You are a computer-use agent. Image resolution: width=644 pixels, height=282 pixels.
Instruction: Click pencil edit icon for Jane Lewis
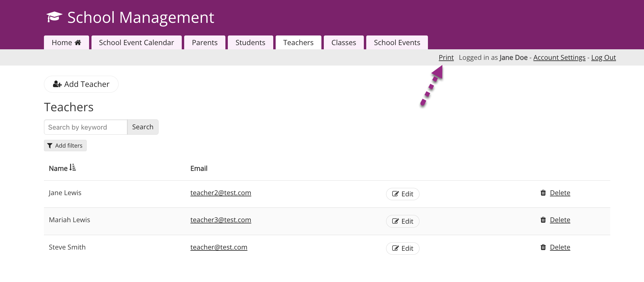(395, 194)
